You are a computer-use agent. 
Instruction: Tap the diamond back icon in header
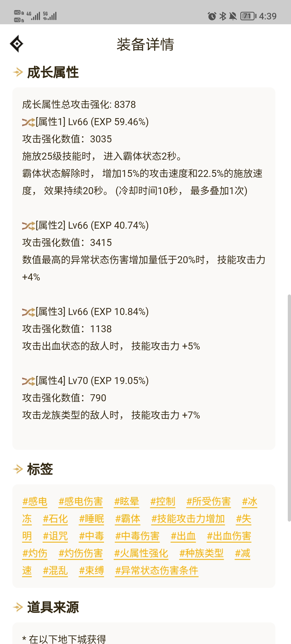16,44
